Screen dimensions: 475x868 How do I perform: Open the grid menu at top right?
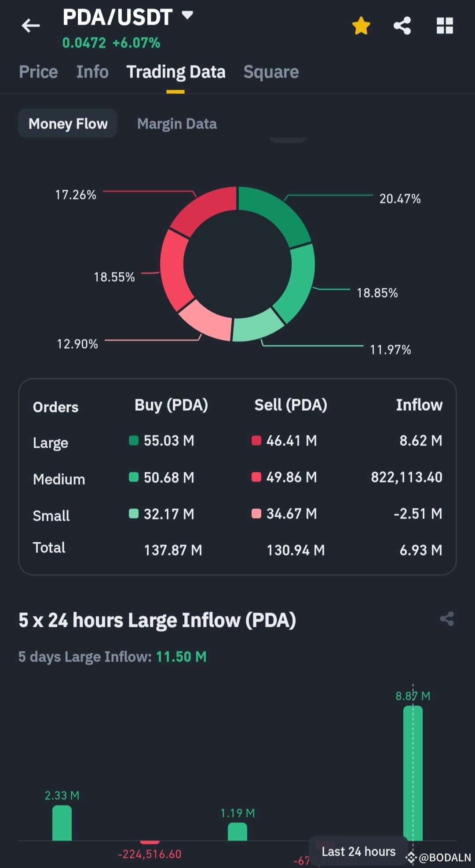click(445, 25)
